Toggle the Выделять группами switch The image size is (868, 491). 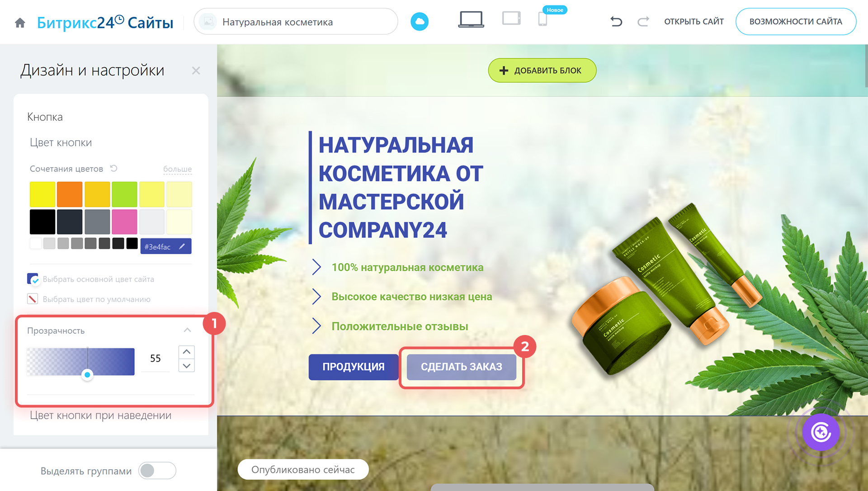tap(157, 471)
